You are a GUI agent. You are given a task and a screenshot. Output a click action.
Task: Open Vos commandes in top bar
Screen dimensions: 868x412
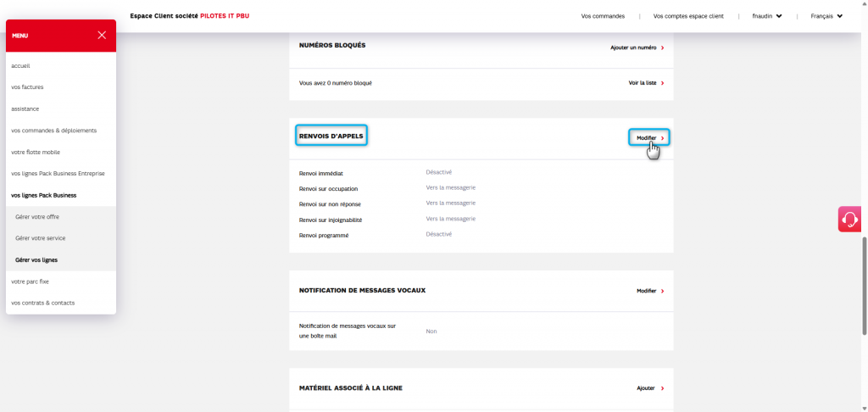[603, 16]
